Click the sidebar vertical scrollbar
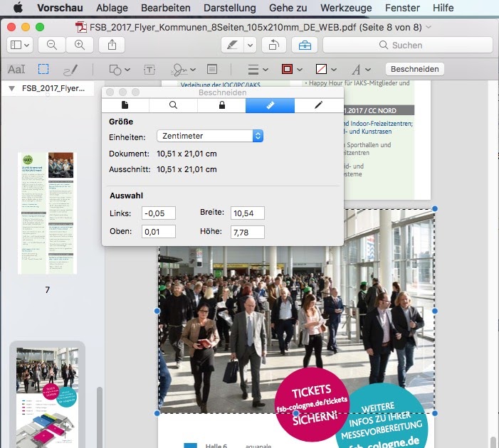This screenshot has height=448, width=499. pyautogui.click(x=99, y=417)
